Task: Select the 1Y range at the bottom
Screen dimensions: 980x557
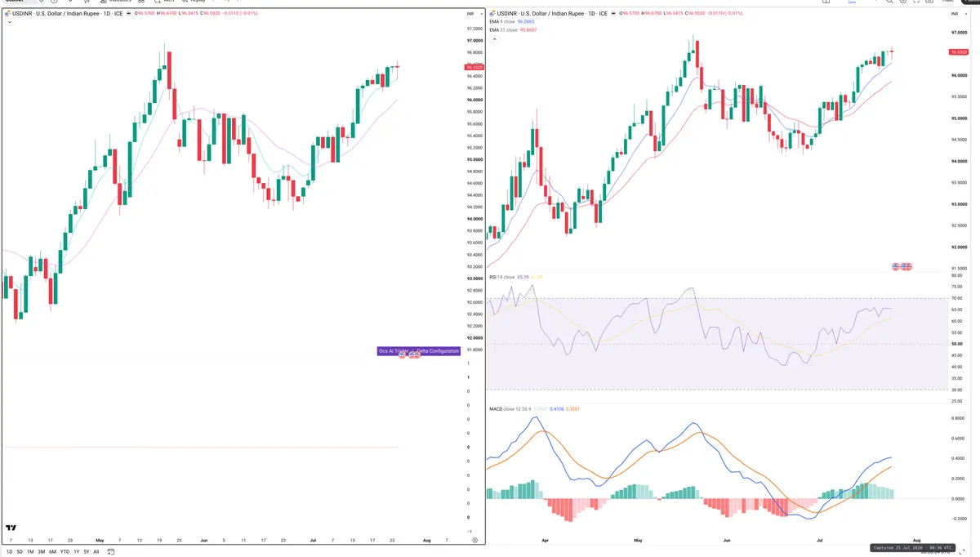Action: [76, 552]
